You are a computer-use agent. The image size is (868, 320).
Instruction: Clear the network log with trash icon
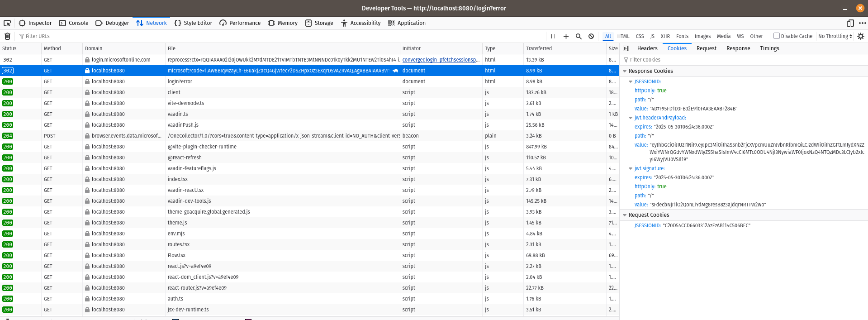tap(7, 36)
